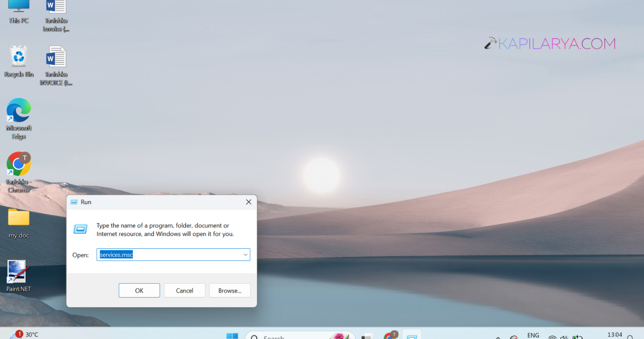The height and width of the screenshot is (339, 644).
Task: Click the Run app taskbar icon
Action: pyautogui.click(x=412, y=336)
